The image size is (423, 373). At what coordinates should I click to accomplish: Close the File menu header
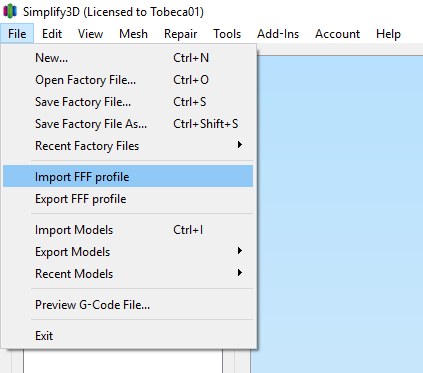(17, 34)
